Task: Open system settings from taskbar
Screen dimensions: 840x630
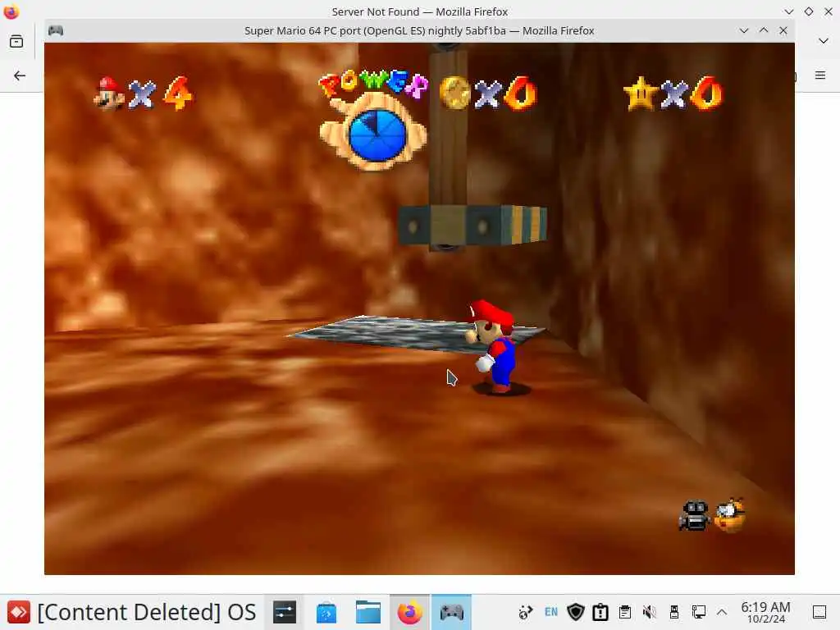Action: [x=285, y=612]
